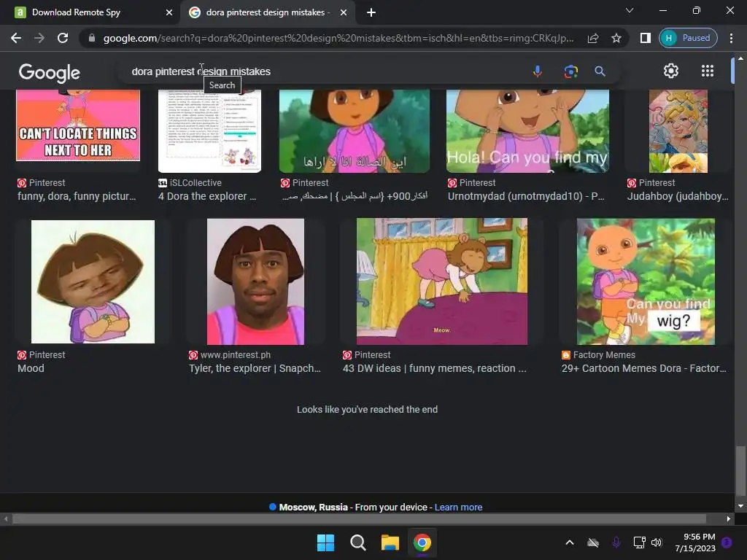This screenshot has height=560, width=747.
Task: Click the scroll down arrow
Action: 740,506
